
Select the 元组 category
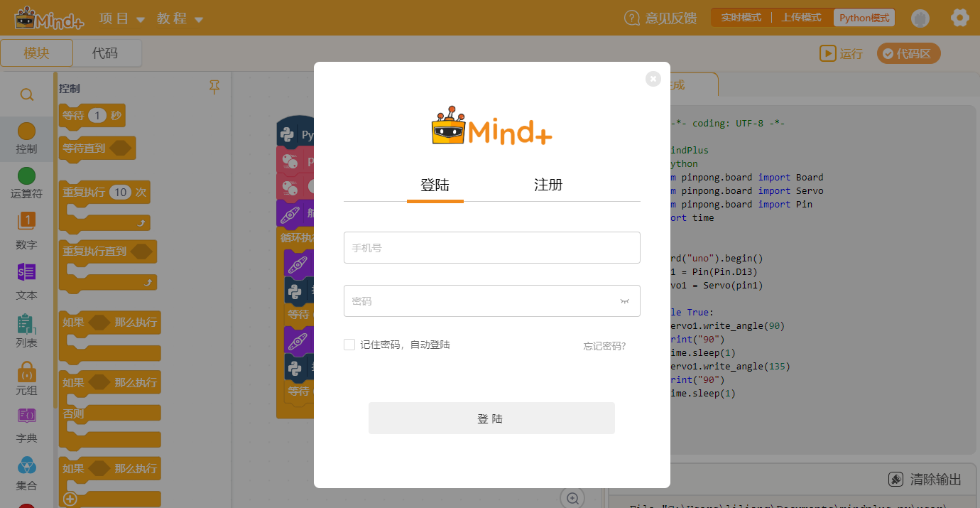coord(26,379)
